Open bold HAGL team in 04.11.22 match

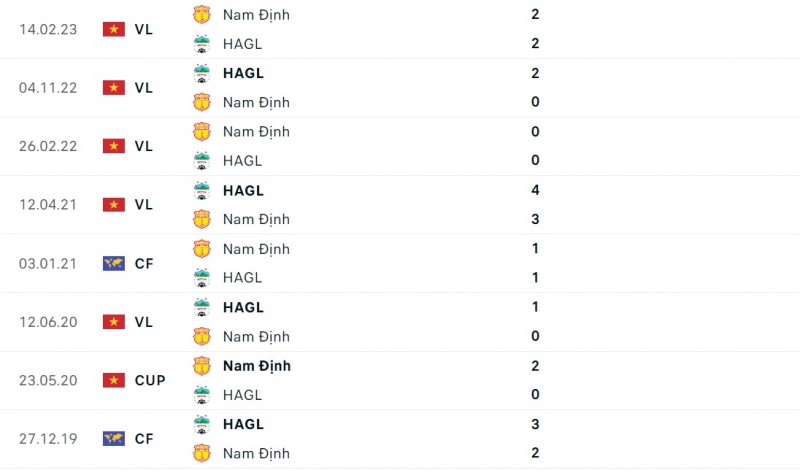(x=243, y=73)
